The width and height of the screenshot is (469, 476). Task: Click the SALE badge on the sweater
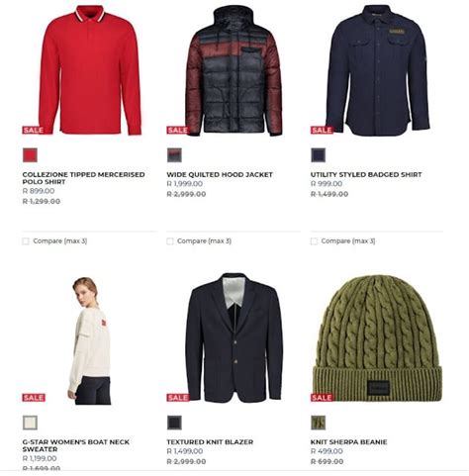(x=34, y=398)
